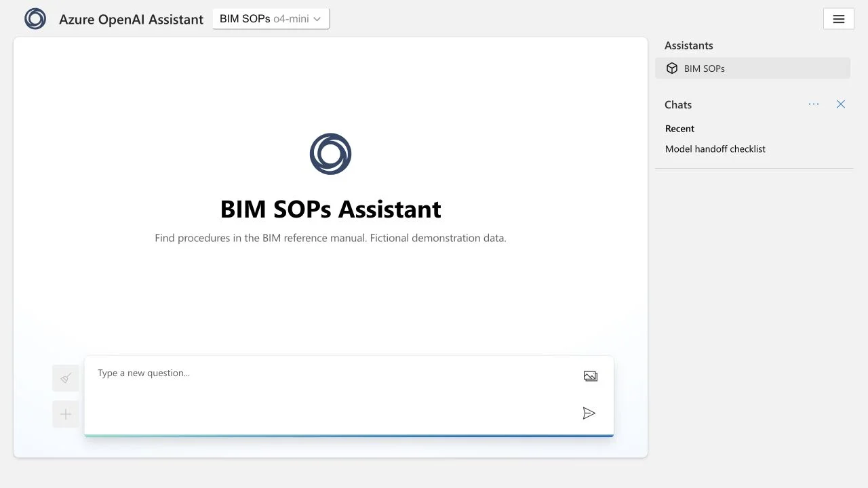Open the Model handoff checklist chat
Viewport: 868px width, 488px height.
tap(715, 149)
